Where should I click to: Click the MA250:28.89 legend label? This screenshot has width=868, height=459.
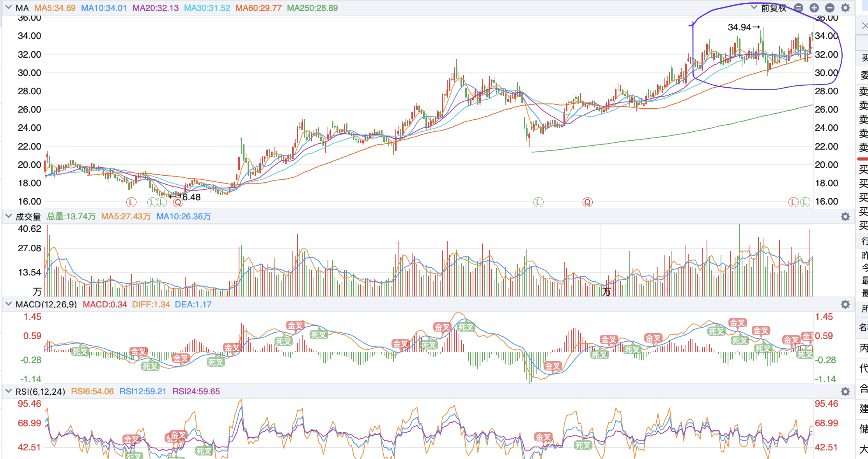pyautogui.click(x=312, y=8)
